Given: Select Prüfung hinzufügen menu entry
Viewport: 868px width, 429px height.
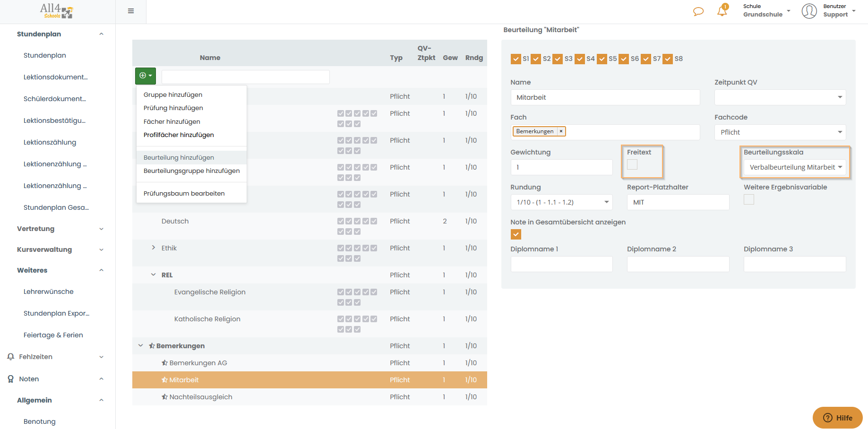Looking at the screenshot, I should pos(191,108).
